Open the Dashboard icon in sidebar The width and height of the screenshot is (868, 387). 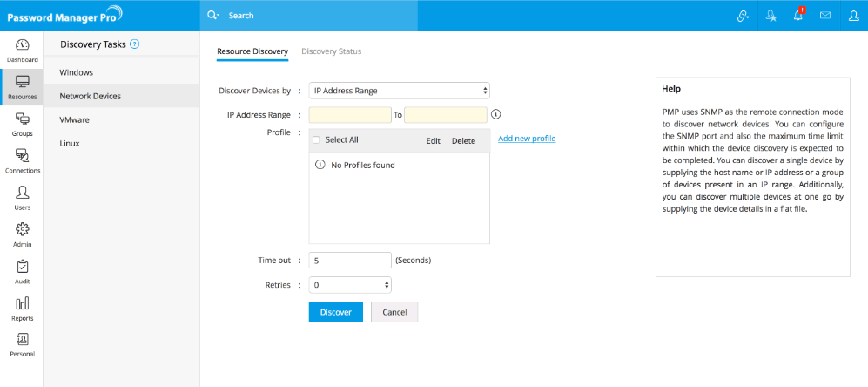(x=22, y=45)
